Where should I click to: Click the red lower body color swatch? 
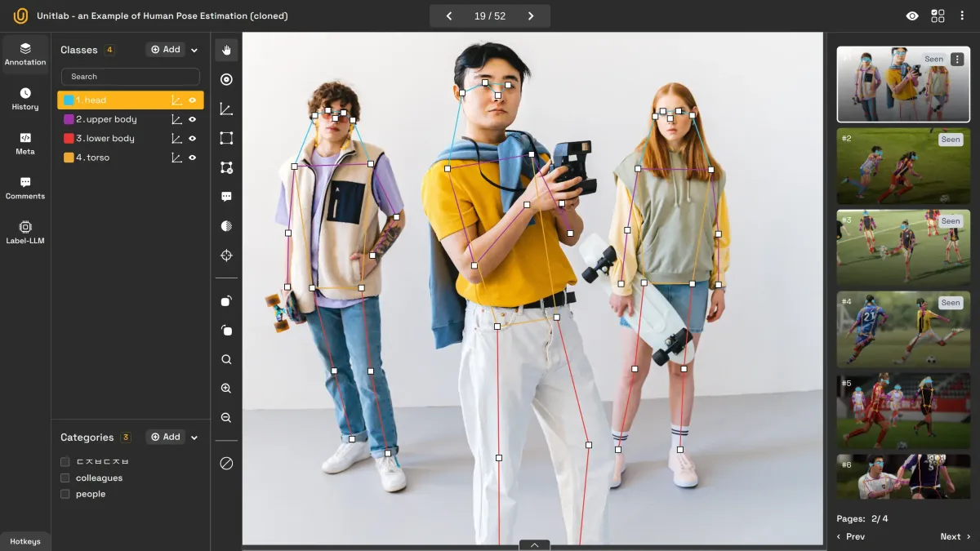tap(69, 139)
